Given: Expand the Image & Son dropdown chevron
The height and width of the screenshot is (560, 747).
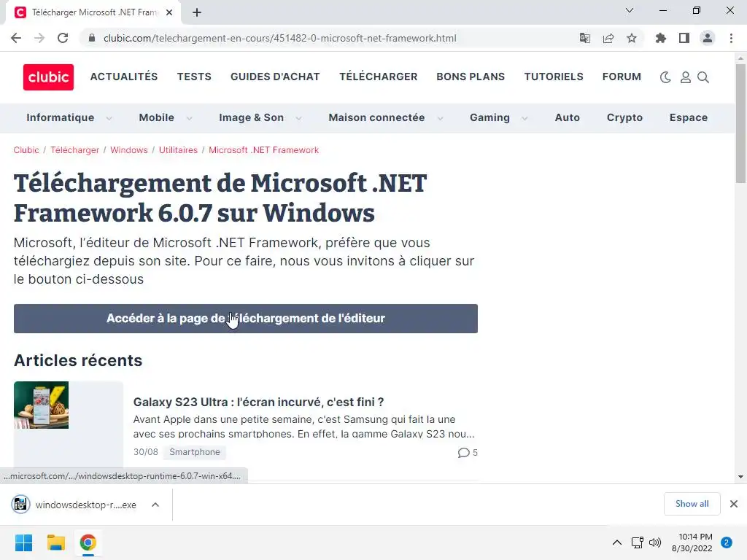Looking at the screenshot, I should click(x=298, y=118).
